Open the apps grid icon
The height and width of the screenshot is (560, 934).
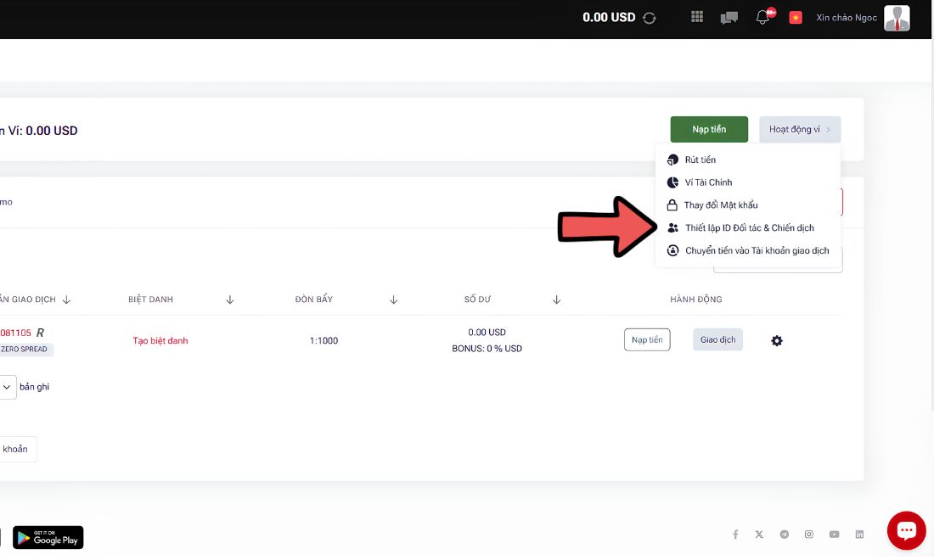[x=697, y=17]
